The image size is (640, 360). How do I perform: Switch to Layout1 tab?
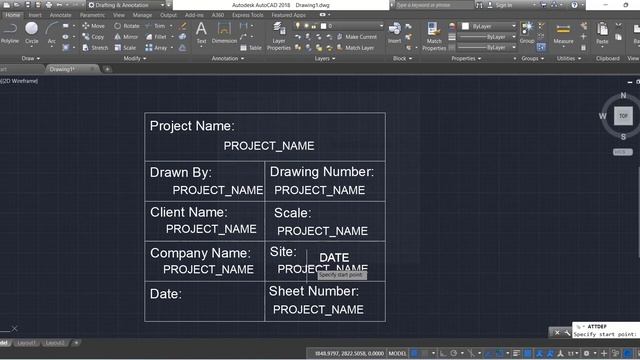tap(26, 343)
